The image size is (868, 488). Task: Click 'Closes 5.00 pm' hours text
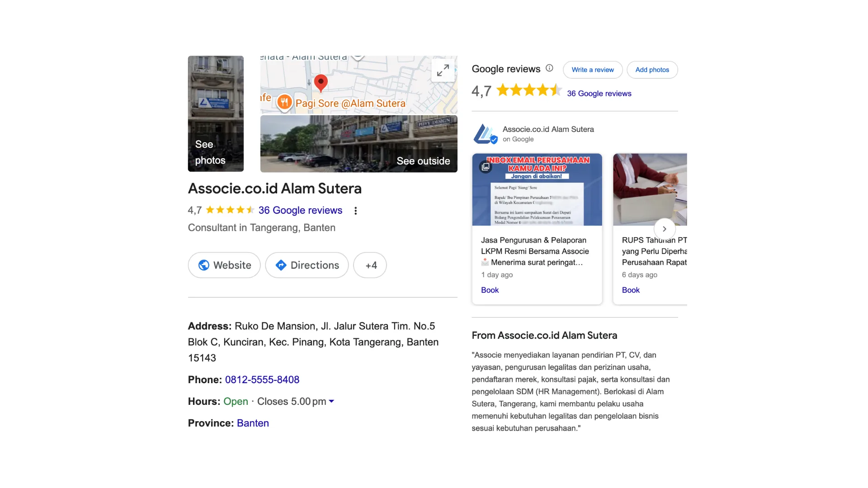pos(292,401)
